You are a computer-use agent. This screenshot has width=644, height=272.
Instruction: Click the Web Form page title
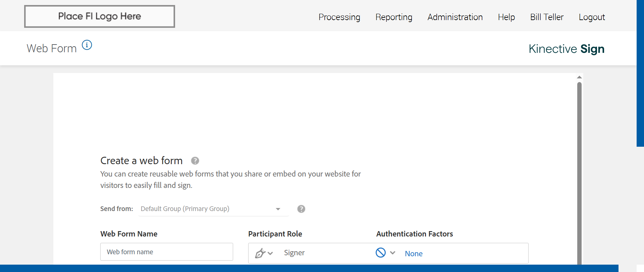[52, 49]
